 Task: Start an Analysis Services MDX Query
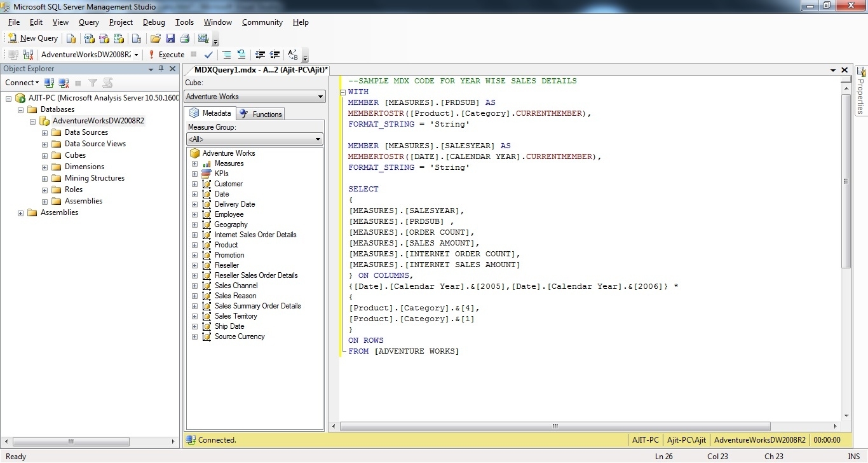tap(89, 38)
